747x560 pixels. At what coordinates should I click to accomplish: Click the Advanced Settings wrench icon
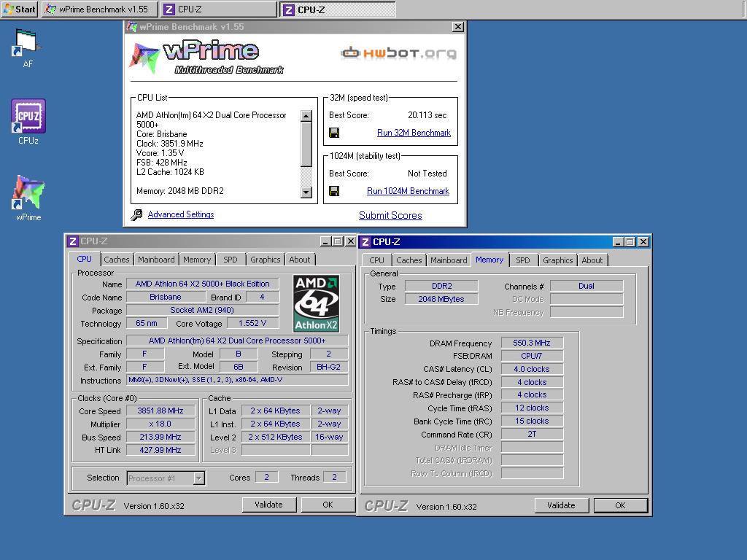point(136,215)
